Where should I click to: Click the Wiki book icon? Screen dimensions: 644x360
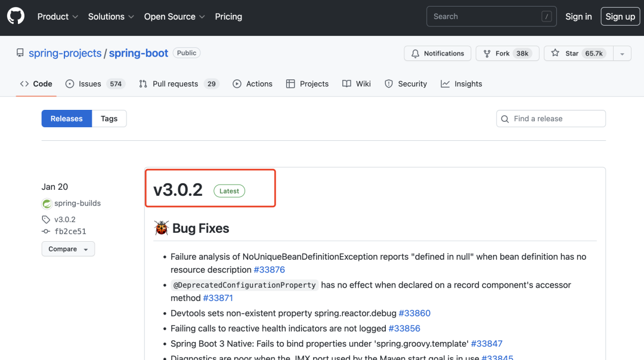click(x=346, y=84)
